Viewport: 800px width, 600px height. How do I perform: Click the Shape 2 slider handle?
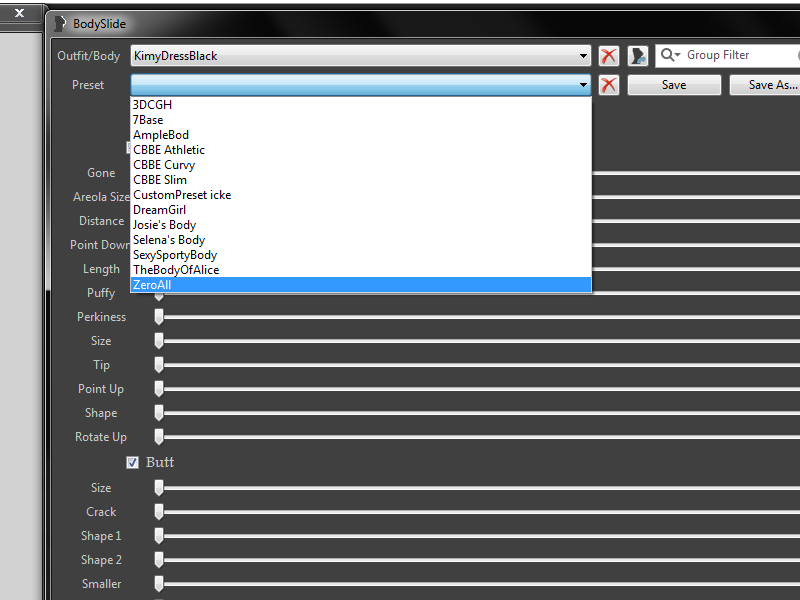[x=159, y=560]
